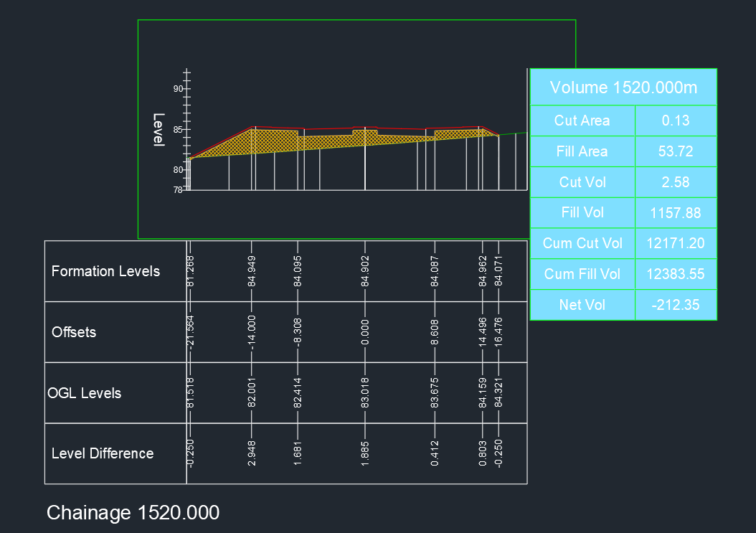Viewport: 756px width, 533px height.
Task: Select formation level 84.095
Action: click(x=298, y=271)
